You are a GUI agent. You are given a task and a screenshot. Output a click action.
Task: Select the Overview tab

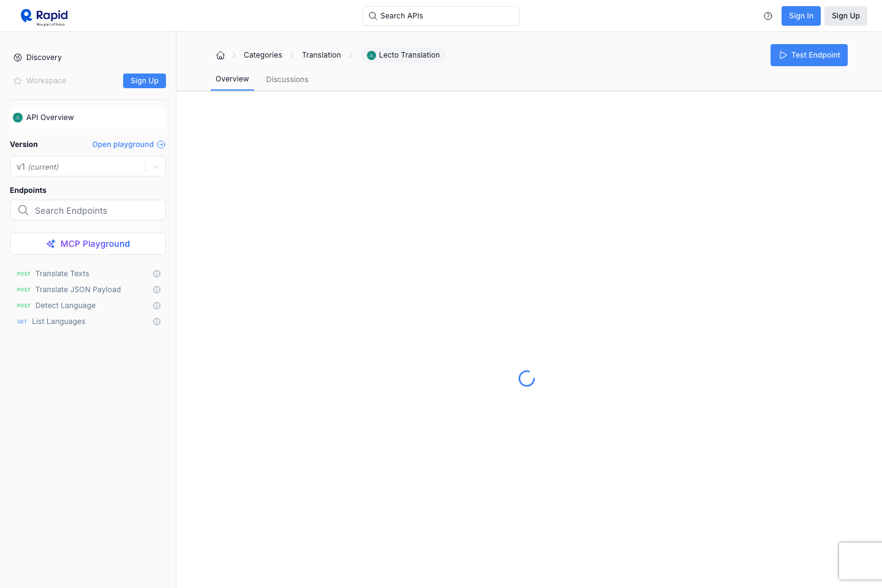(232, 79)
